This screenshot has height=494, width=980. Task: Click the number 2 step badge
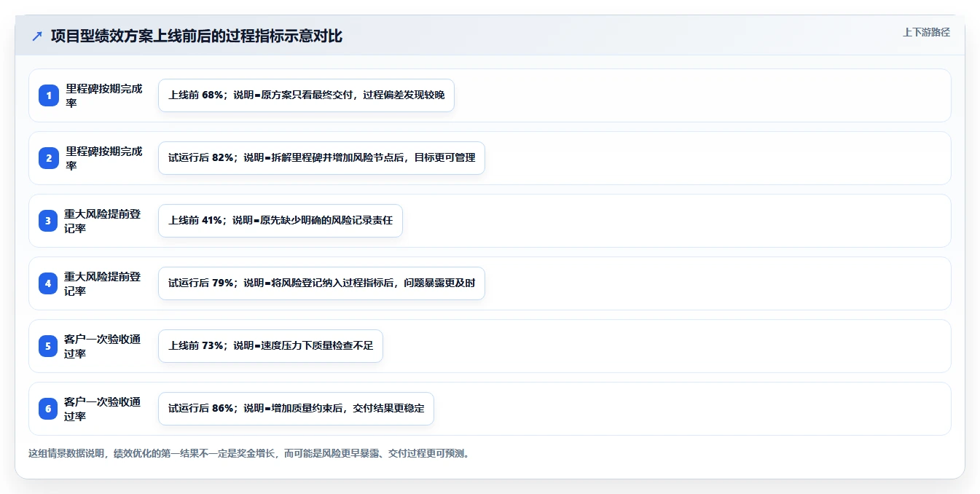[49, 158]
